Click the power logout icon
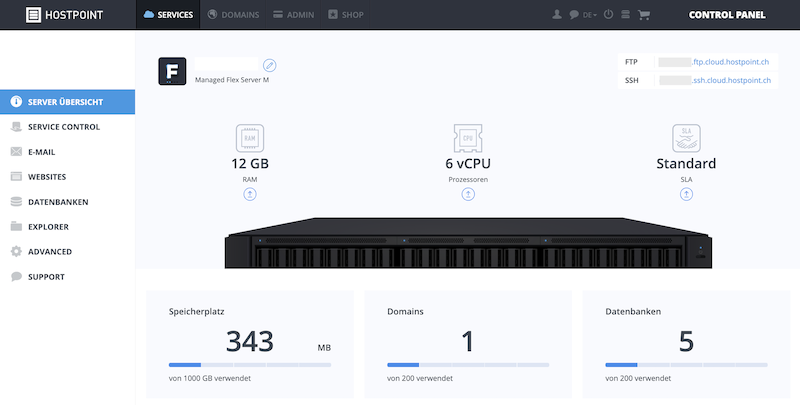Image resolution: width=800 pixels, height=405 pixels. pyautogui.click(x=608, y=14)
